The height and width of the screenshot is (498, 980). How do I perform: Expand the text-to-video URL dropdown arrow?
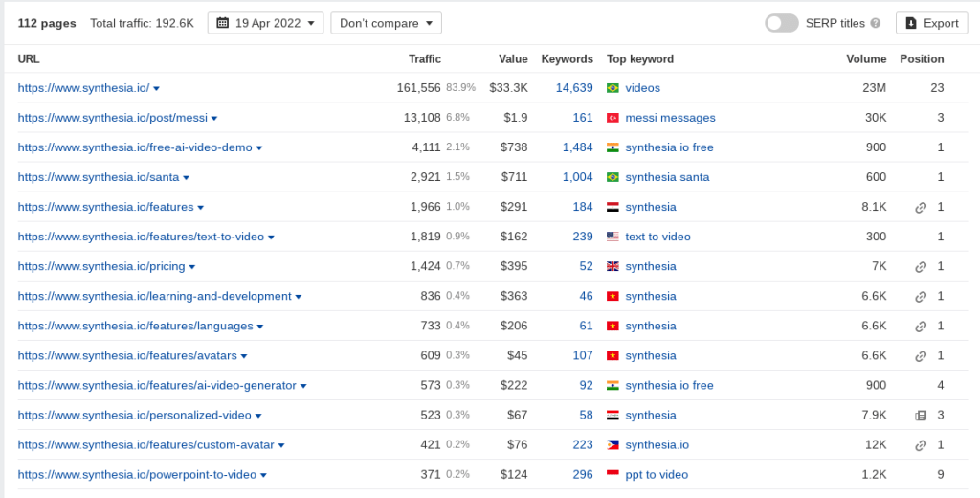(x=271, y=238)
